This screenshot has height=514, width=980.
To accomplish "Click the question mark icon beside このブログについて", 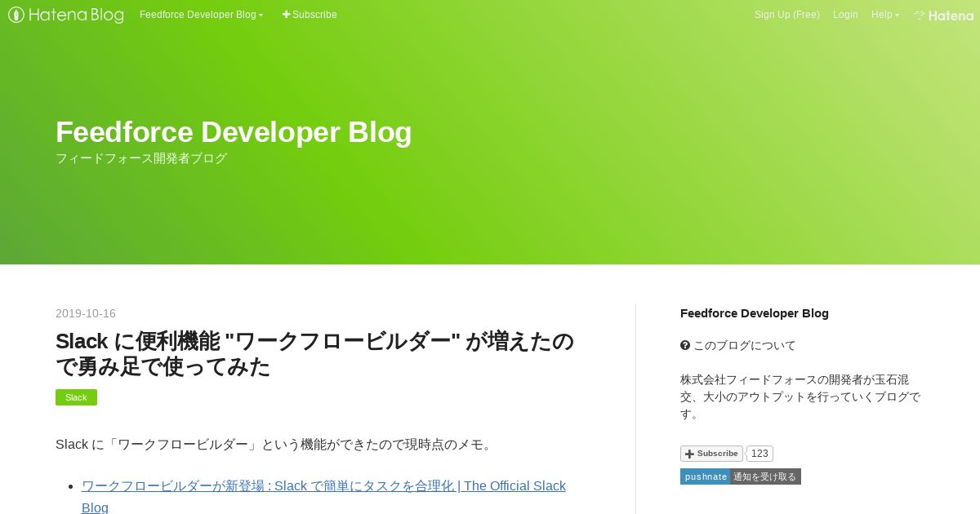I will pyautogui.click(x=685, y=345).
